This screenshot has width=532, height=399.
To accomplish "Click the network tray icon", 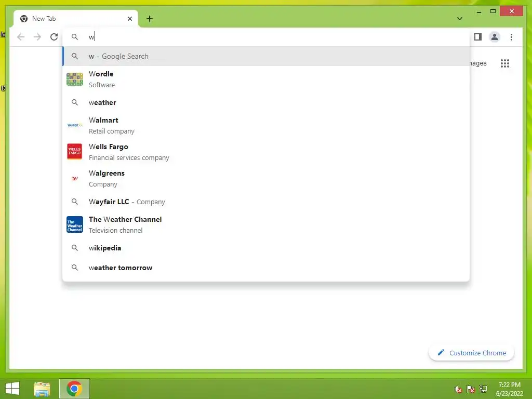I will 483,389.
